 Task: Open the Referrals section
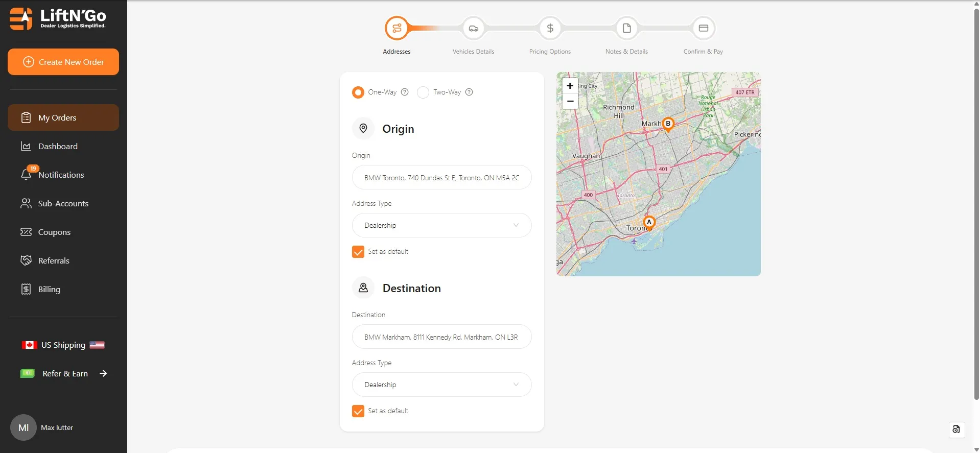(x=63, y=260)
